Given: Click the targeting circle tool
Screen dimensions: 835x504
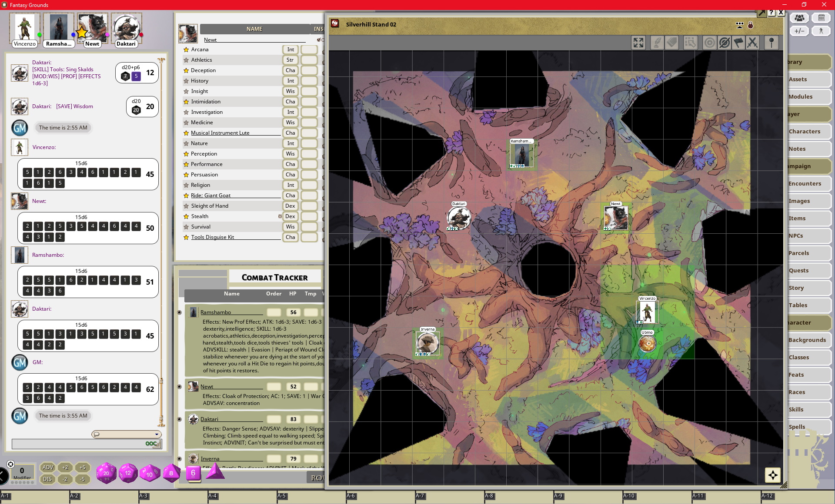Looking at the screenshot, I should 709,43.
